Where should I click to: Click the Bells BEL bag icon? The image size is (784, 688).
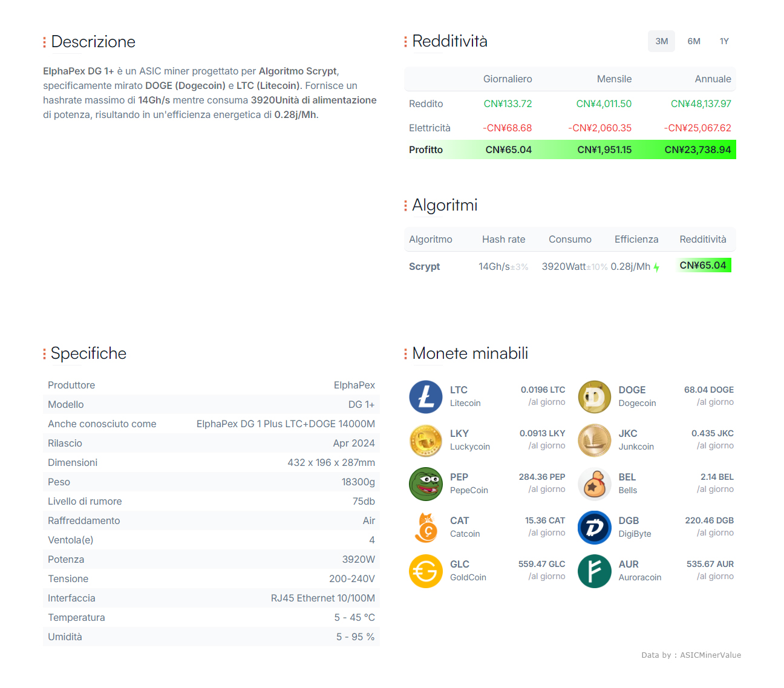[x=595, y=484]
